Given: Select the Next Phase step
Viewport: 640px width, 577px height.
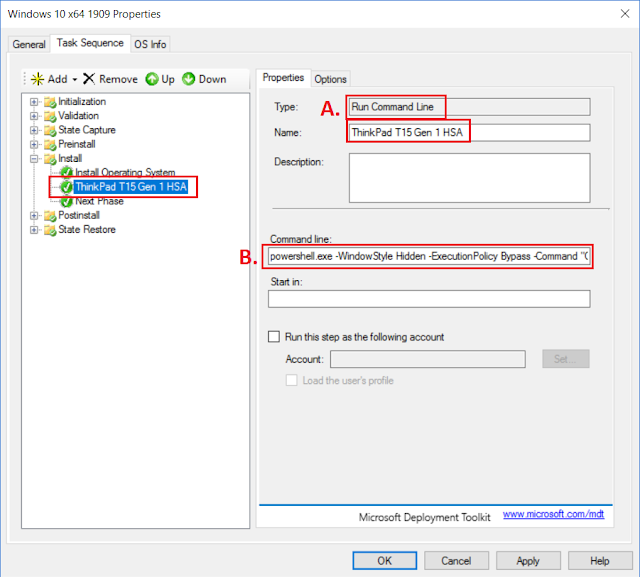Looking at the screenshot, I should click(x=99, y=201).
